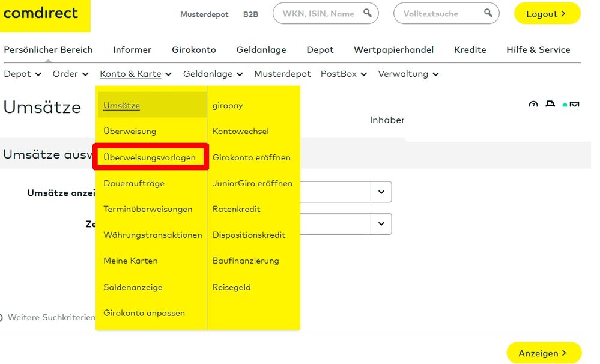Screen dimensions: 600x364
Task: Open PostBox via the envelope icon with notification
Action: click(574, 104)
